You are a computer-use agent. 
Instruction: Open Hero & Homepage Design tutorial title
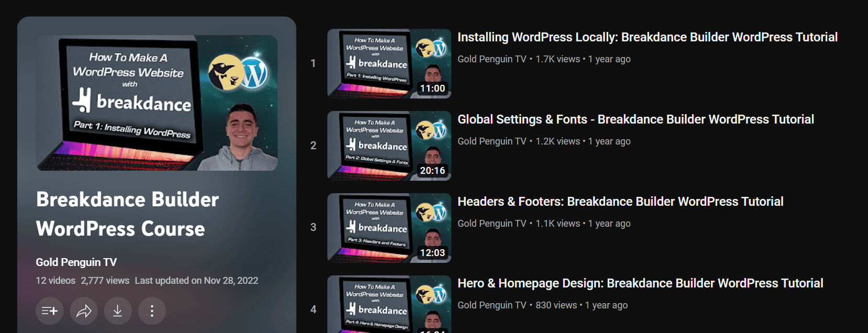click(x=640, y=283)
